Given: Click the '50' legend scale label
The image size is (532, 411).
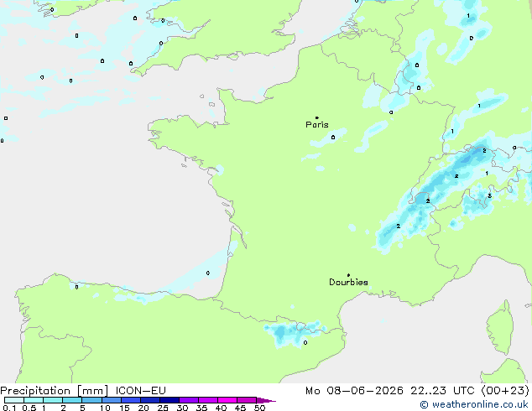Looking at the screenshot, I should coord(259,408).
